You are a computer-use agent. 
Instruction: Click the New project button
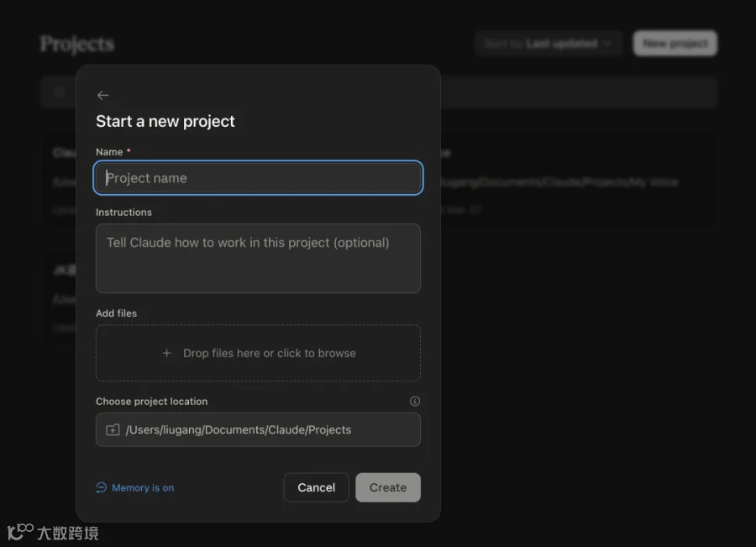[675, 44]
